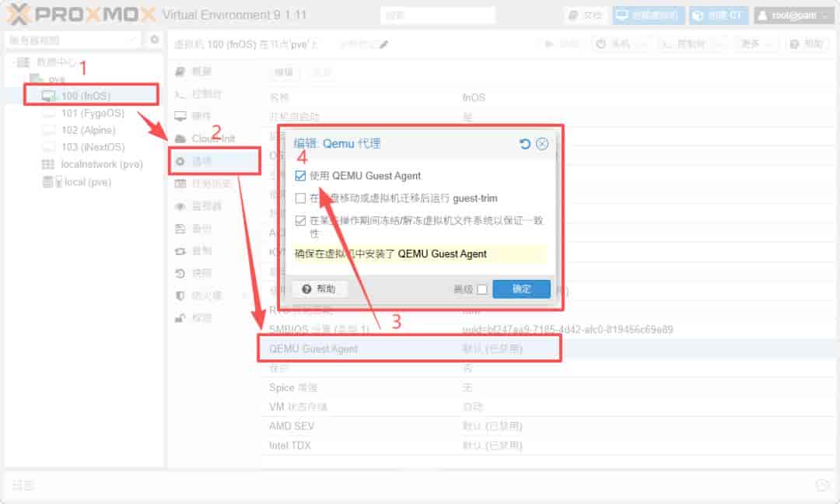
Task: Close the 编辑: Qemu 代理 dialog
Action: pyautogui.click(x=542, y=144)
